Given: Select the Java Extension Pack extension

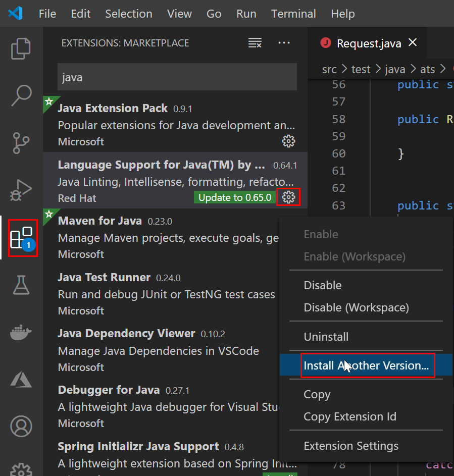Looking at the screenshot, I should [x=175, y=124].
